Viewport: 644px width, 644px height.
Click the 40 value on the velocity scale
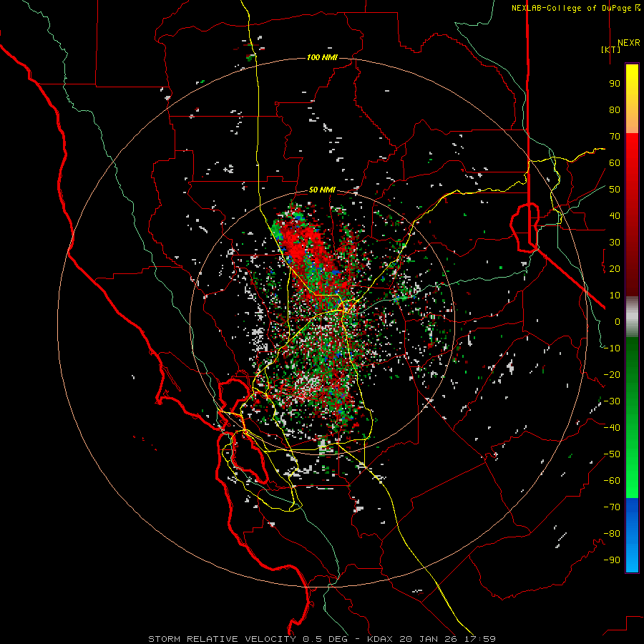tap(615, 216)
